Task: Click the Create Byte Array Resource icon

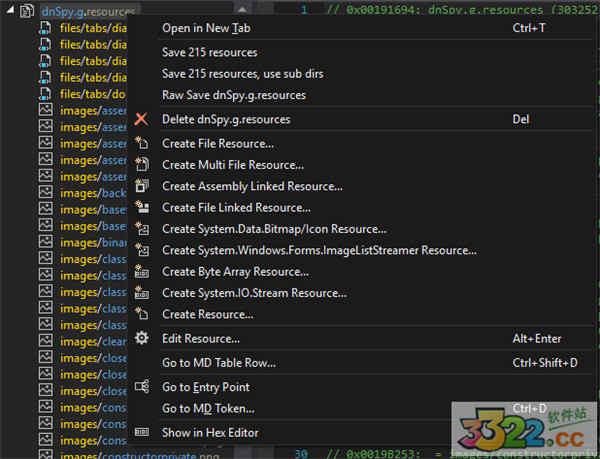Action: tap(142, 272)
